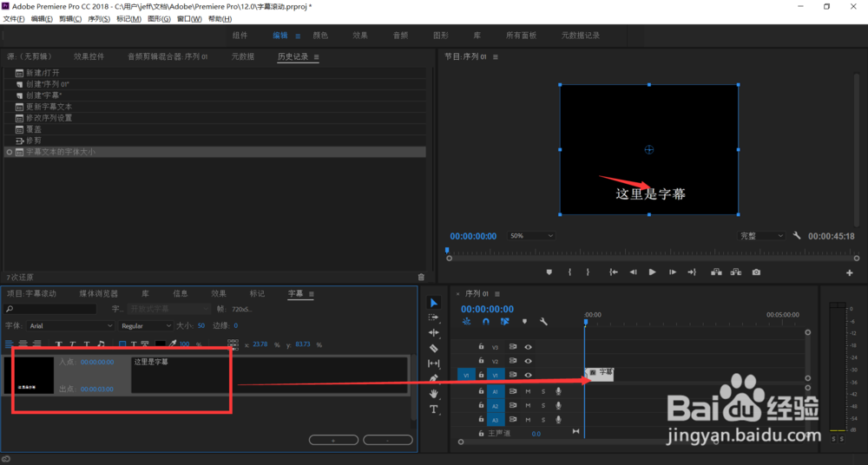The height and width of the screenshot is (465, 868).
Task: Select the Razor tool
Action: 433,348
